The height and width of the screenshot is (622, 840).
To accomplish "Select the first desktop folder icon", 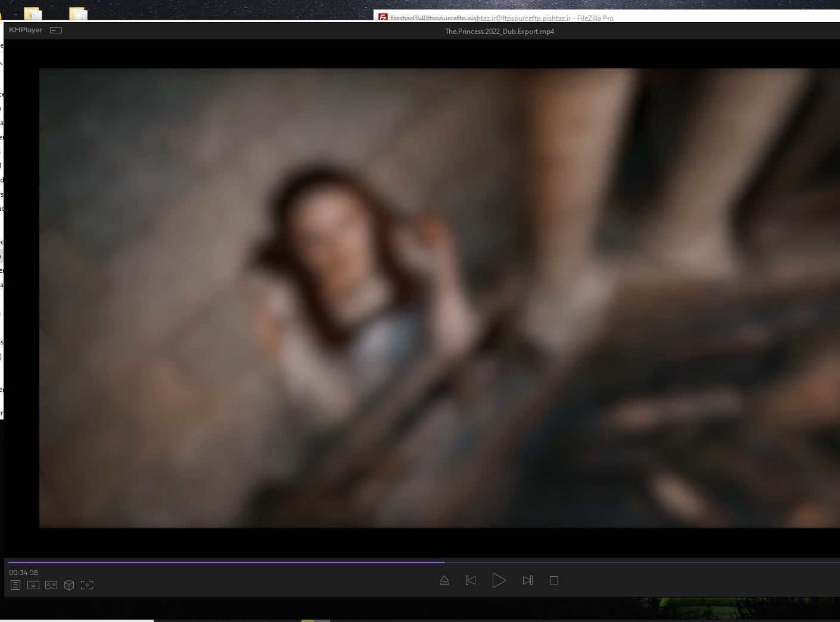I will 33,13.
